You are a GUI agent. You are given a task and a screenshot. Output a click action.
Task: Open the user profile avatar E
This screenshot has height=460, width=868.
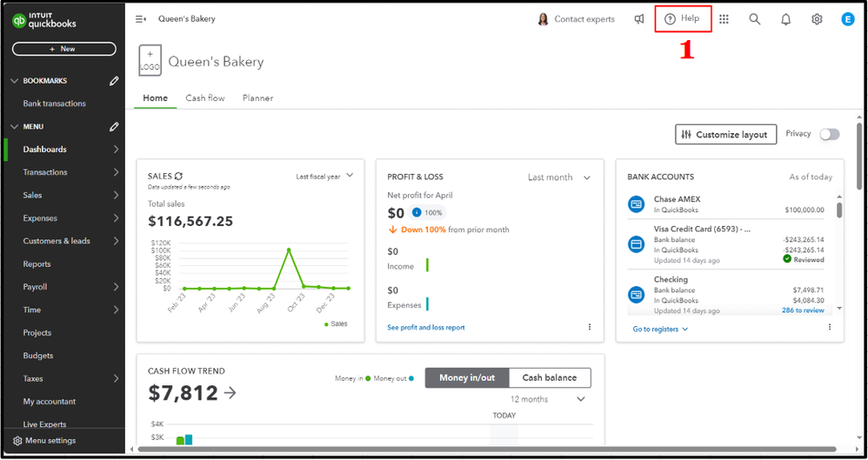pos(847,19)
